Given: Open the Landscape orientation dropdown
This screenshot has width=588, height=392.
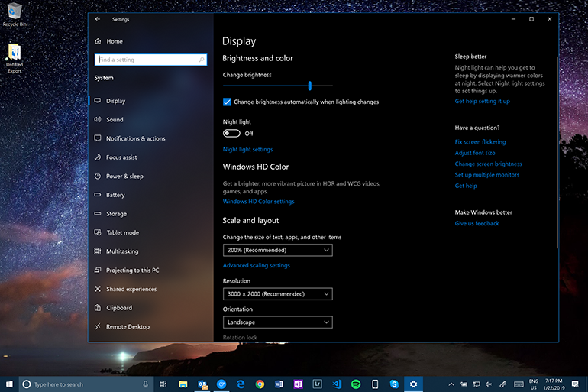Looking at the screenshot, I should click(277, 322).
